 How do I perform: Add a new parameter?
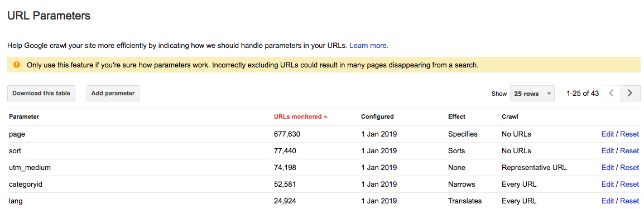[x=113, y=94]
